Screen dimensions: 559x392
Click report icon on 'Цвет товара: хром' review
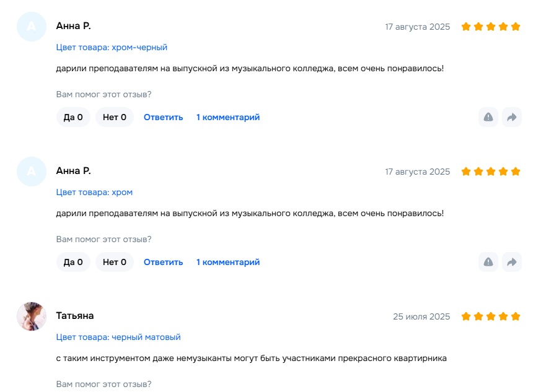(x=488, y=262)
